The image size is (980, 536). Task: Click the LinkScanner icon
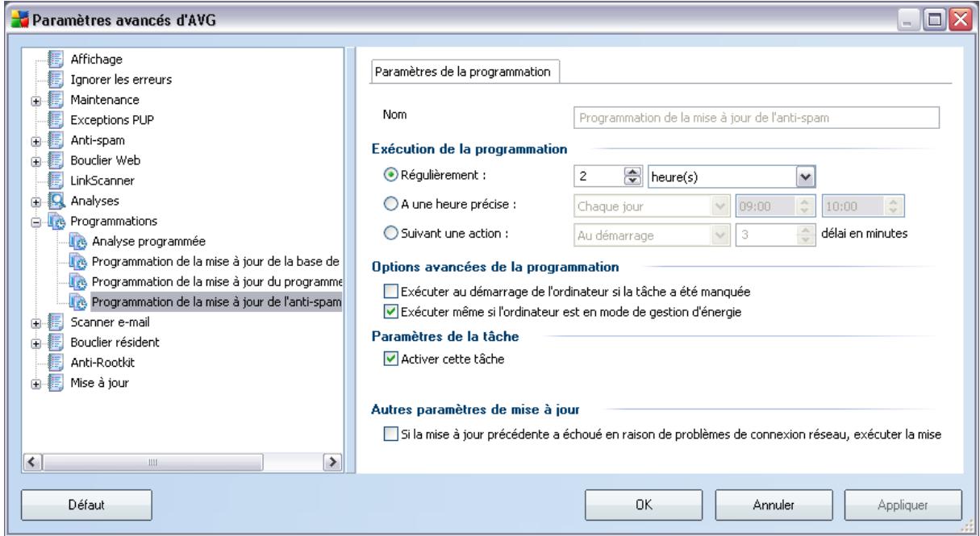pyautogui.click(x=56, y=180)
